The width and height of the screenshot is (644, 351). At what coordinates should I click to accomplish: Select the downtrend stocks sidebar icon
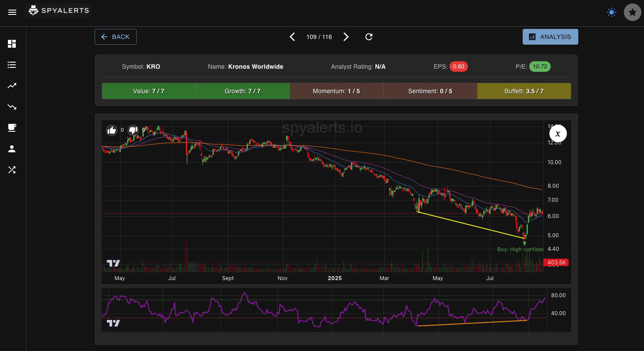pos(12,107)
